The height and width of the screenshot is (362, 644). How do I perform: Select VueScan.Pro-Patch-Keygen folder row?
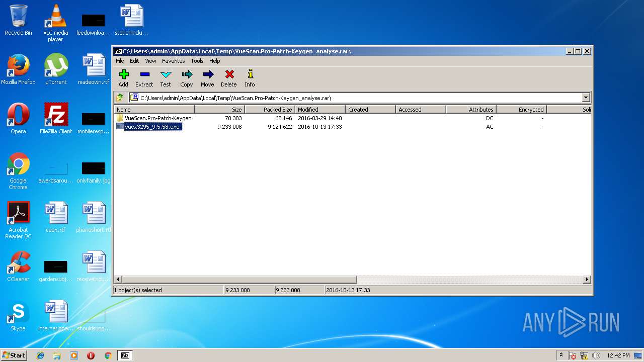[x=353, y=118]
